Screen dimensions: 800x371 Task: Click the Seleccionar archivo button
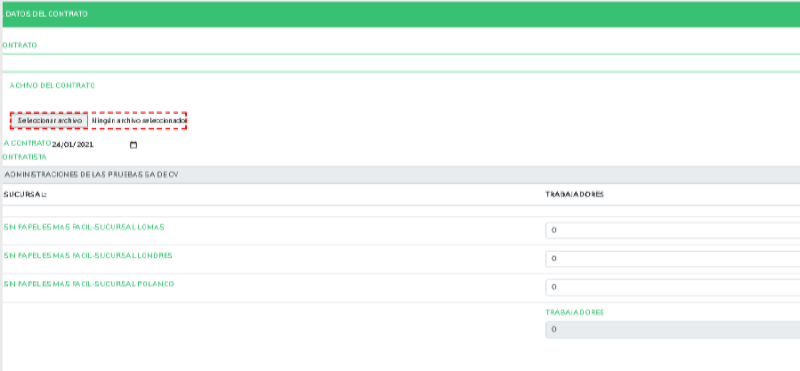click(49, 120)
